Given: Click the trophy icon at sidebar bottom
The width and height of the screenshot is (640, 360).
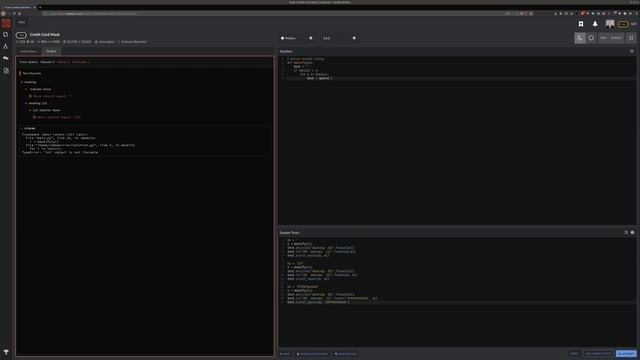Looking at the screenshot, I should pyautogui.click(x=6, y=352).
